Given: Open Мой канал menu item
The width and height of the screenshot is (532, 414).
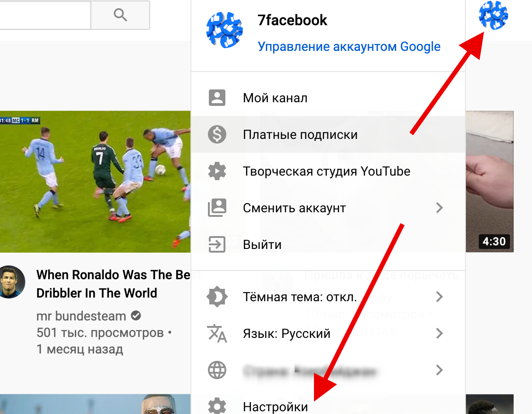Looking at the screenshot, I should [x=275, y=98].
